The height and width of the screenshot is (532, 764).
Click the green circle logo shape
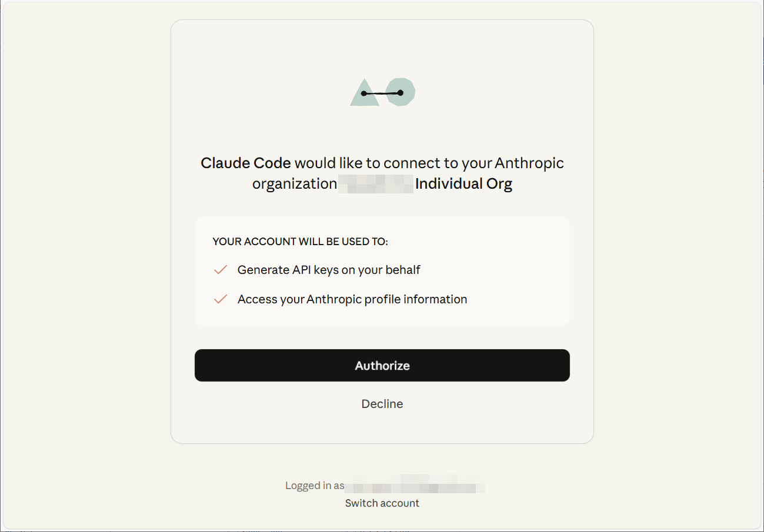(401, 92)
